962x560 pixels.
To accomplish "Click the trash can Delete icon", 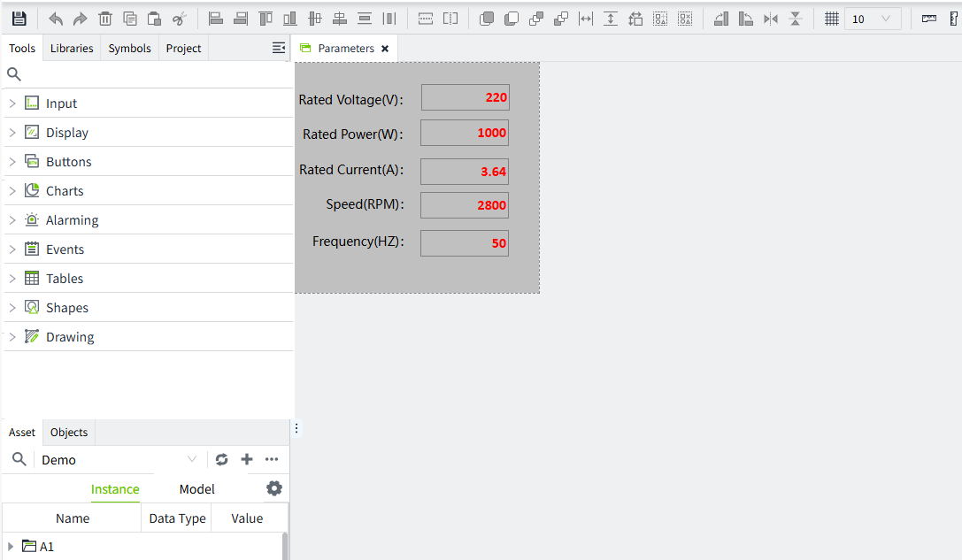I will click(104, 19).
